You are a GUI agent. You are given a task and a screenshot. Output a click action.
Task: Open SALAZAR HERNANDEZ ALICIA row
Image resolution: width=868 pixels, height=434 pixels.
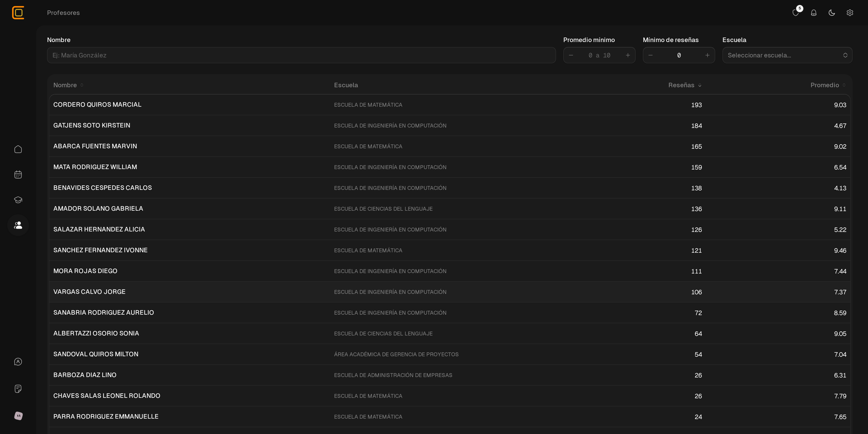click(450, 229)
